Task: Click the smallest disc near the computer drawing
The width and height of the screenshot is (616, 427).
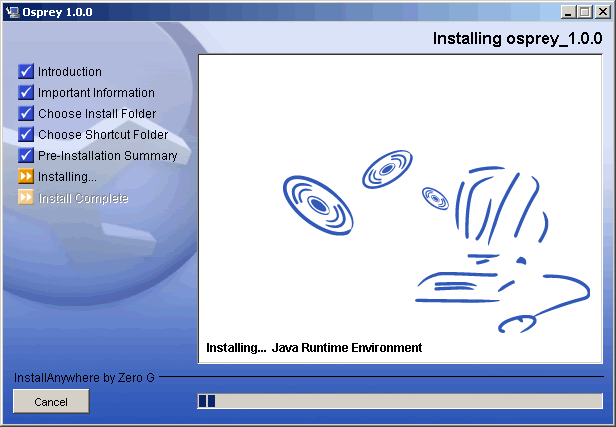Action: (x=435, y=197)
